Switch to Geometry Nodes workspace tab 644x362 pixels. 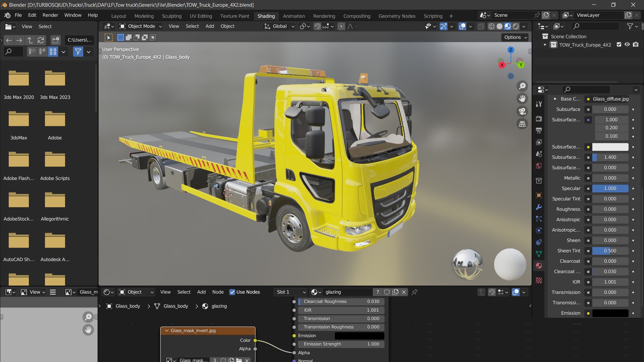click(x=397, y=16)
